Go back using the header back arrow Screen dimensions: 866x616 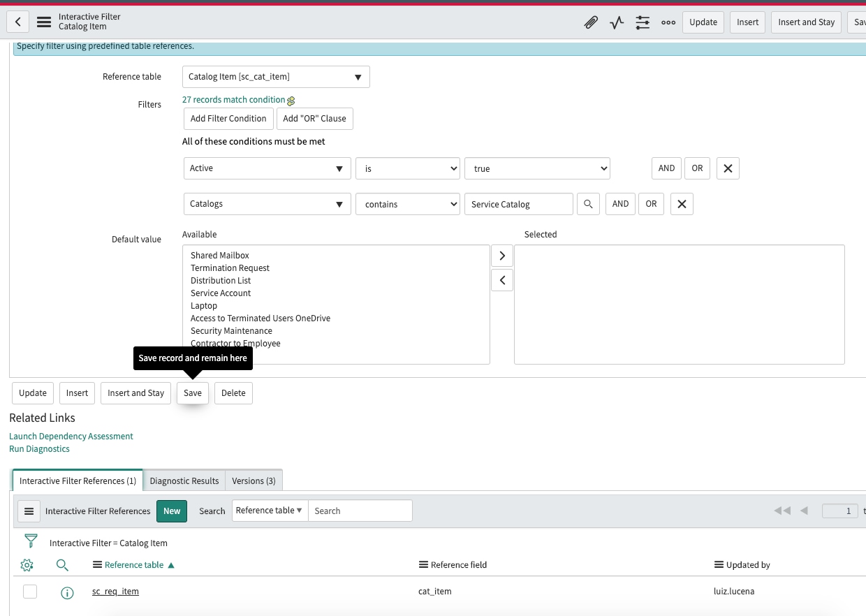pyautogui.click(x=17, y=22)
